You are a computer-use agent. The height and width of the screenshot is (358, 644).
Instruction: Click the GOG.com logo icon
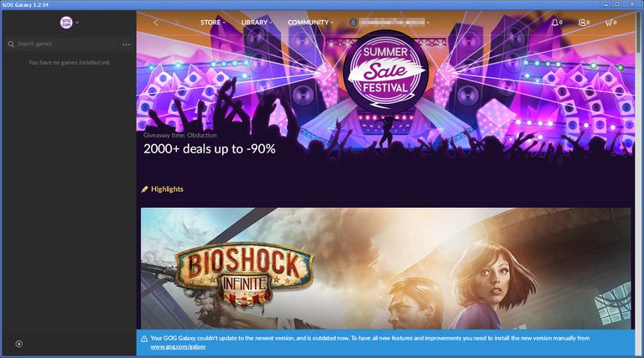click(66, 22)
